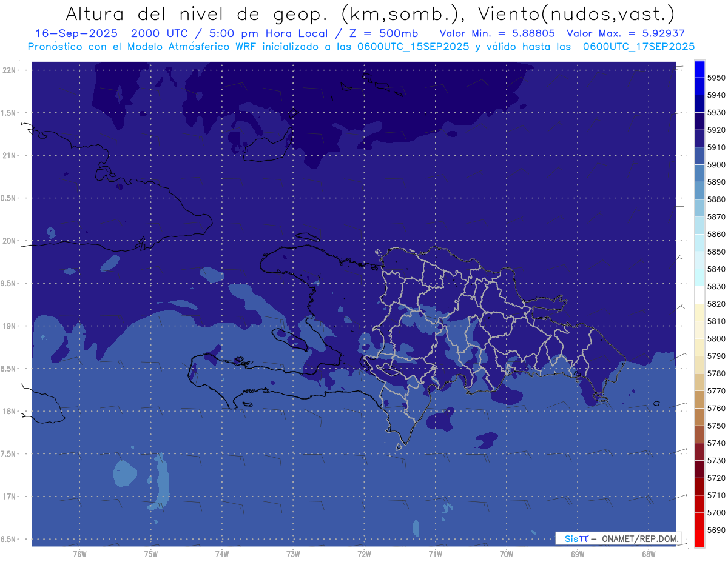Click the legend value '5690'
Viewport: 728px width, 562px height.
(x=716, y=530)
